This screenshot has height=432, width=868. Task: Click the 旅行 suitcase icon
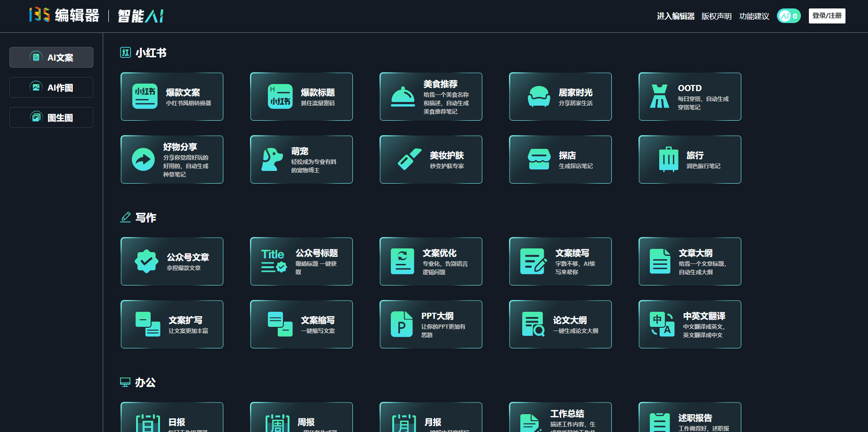[668, 160]
